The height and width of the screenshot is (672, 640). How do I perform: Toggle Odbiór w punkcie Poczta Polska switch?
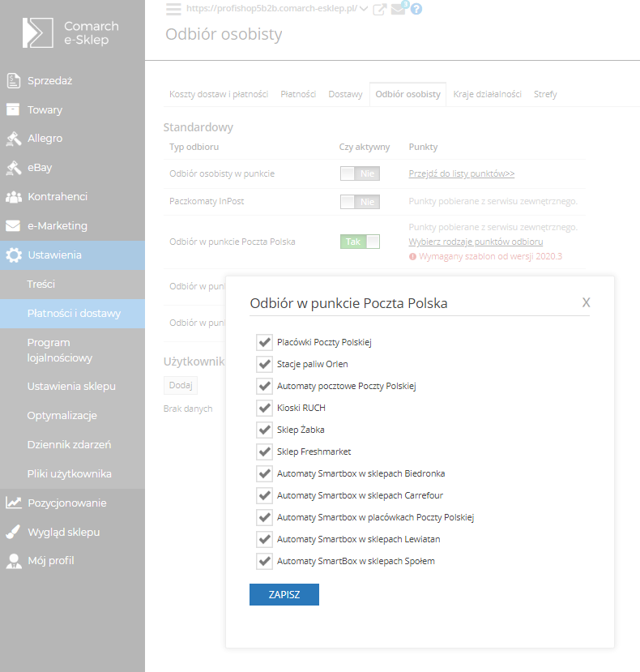point(360,242)
